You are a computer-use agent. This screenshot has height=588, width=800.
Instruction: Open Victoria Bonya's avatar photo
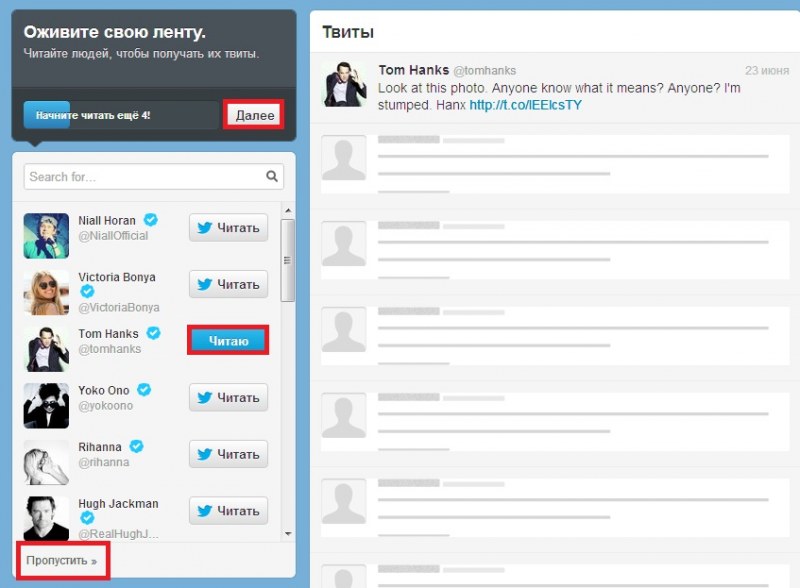coord(46,292)
